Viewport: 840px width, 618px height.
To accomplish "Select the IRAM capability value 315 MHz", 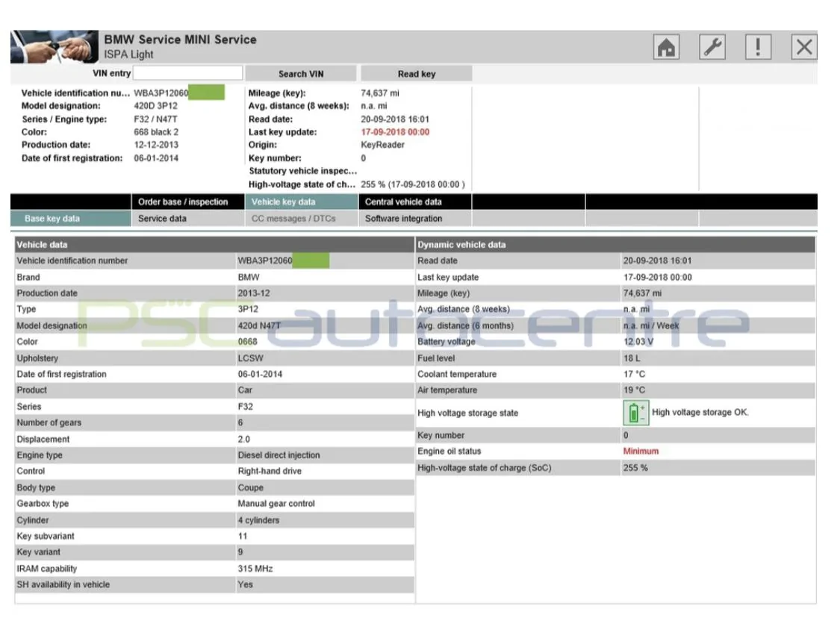I will (x=255, y=569).
